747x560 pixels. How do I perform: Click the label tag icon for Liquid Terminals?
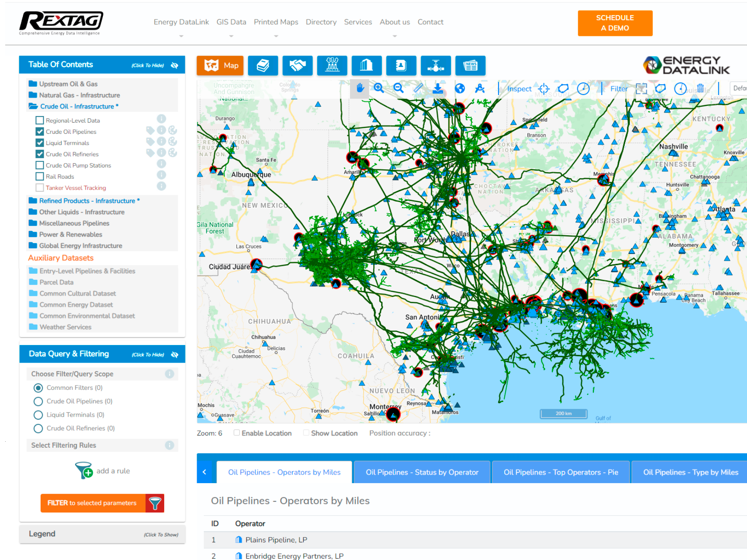coord(150,141)
